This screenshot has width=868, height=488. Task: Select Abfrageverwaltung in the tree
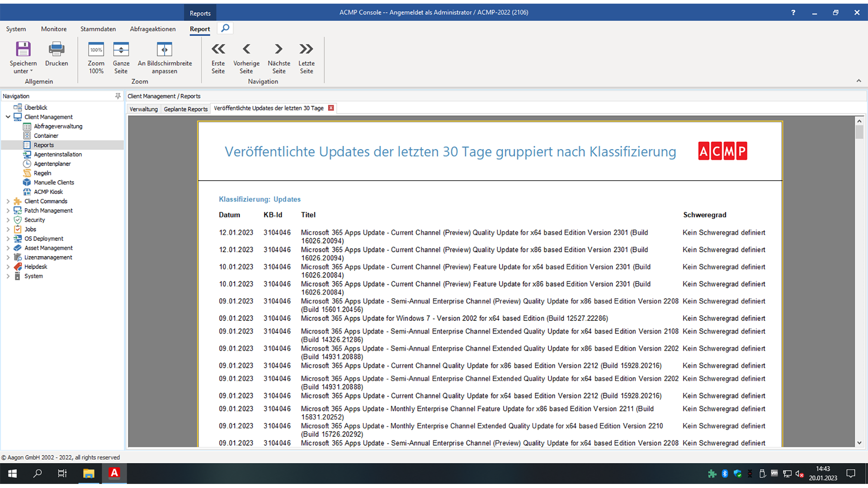point(58,126)
